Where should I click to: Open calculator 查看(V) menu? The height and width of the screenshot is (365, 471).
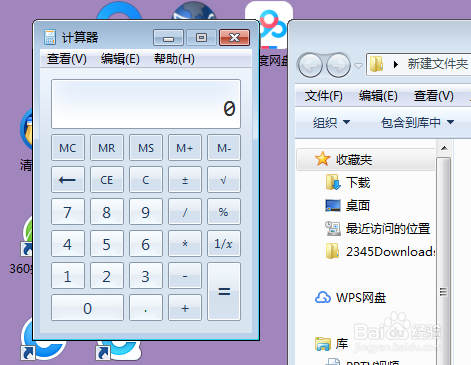point(67,59)
